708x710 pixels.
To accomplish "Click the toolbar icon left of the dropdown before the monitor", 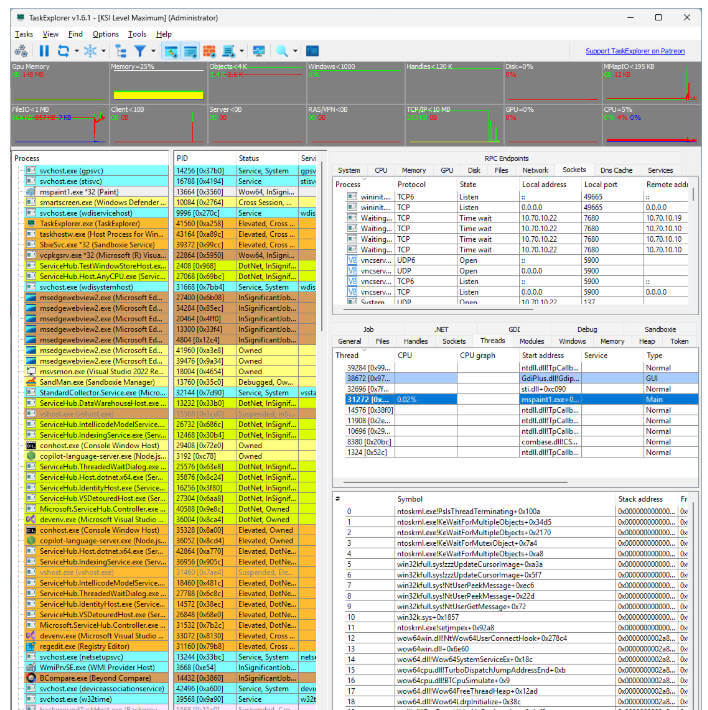I will 229,51.
